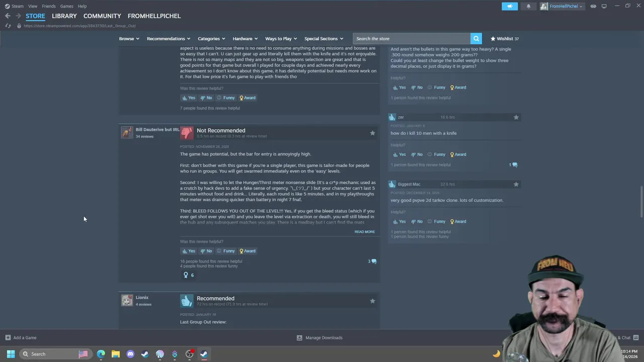
Task: Vote Yes on zer's knife review
Action: tap(399, 154)
